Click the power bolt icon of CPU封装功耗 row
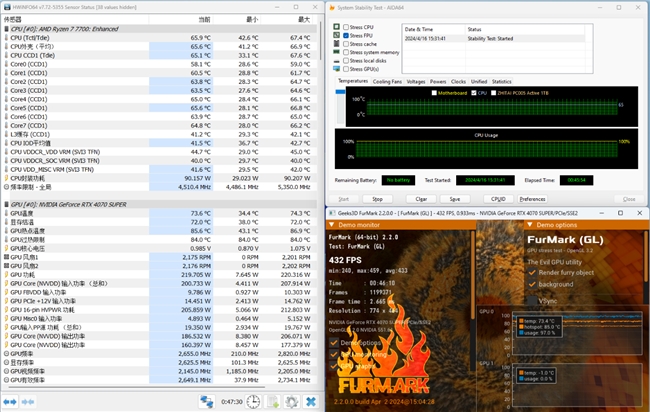Viewport: 650px width, 412px height. [x=6, y=178]
